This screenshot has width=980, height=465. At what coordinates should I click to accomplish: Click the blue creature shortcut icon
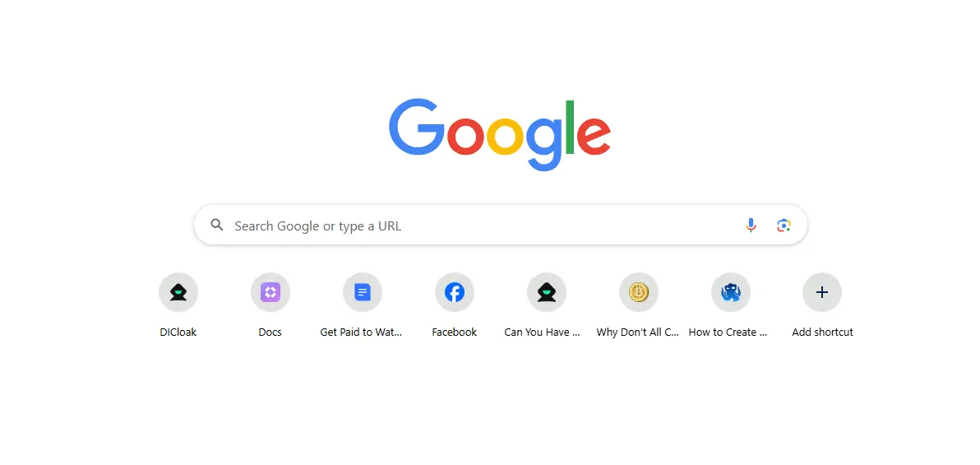[731, 292]
